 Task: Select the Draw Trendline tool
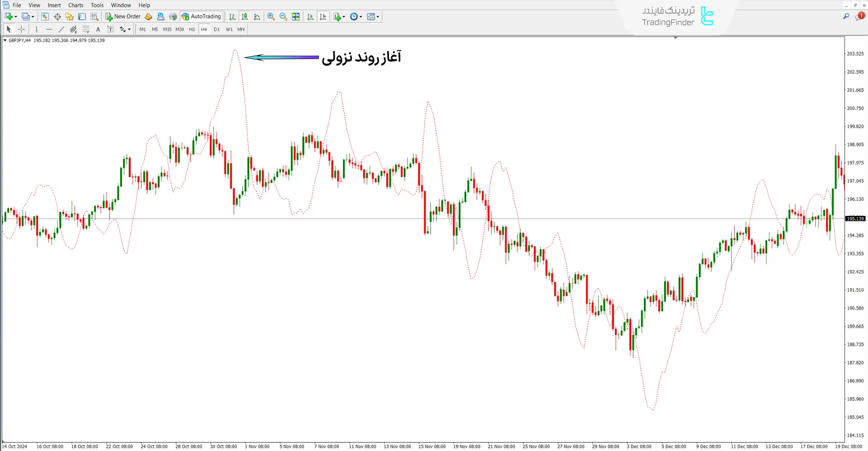point(61,29)
